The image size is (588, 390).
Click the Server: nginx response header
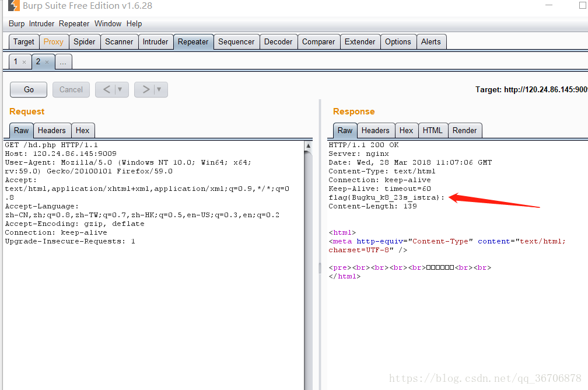coord(359,154)
